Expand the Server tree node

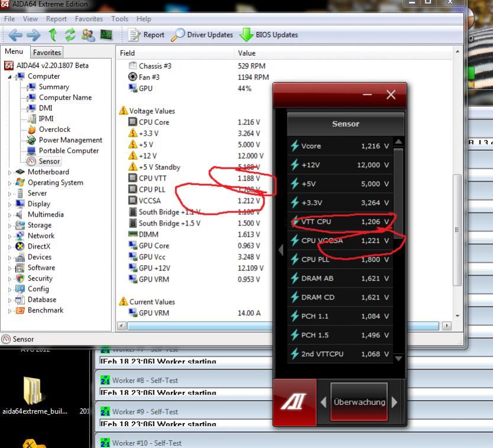click(x=9, y=194)
